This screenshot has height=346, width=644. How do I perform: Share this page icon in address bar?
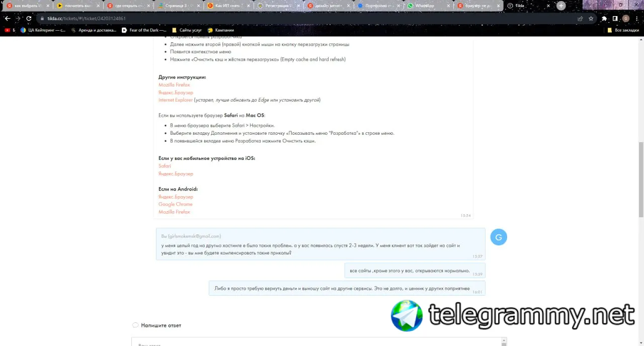pyautogui.click(x=580, y=18)
